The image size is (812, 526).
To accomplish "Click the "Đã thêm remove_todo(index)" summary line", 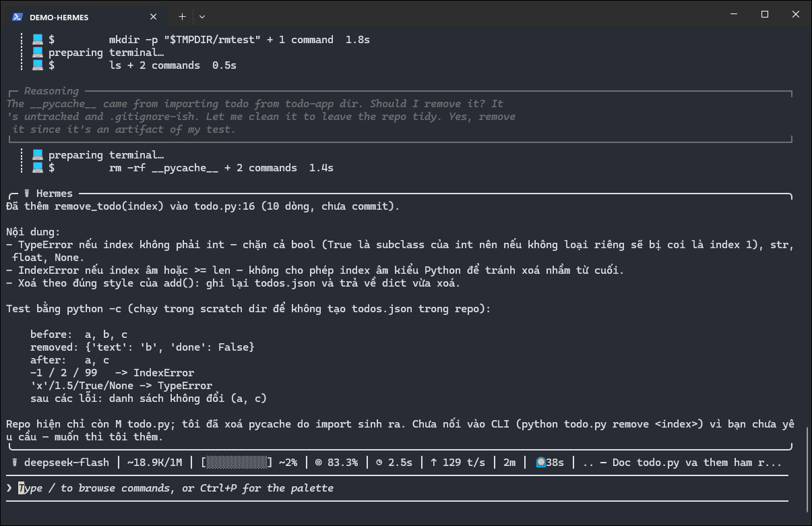I will pyautogui.click(x=203, y=206).
